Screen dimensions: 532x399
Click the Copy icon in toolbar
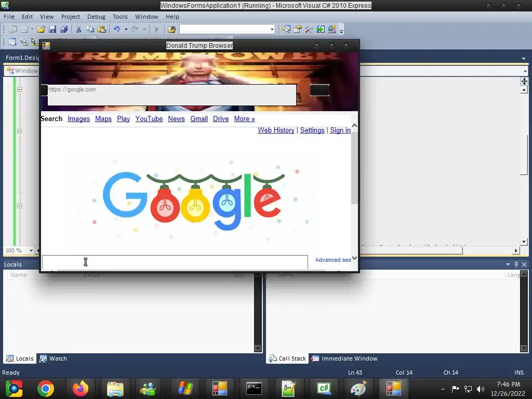pos(90,29)
